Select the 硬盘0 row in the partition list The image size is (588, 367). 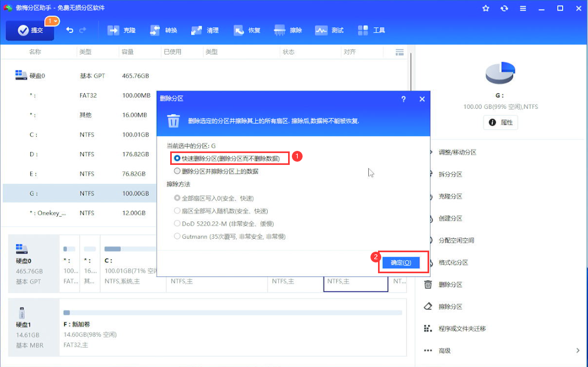[205, 75]
